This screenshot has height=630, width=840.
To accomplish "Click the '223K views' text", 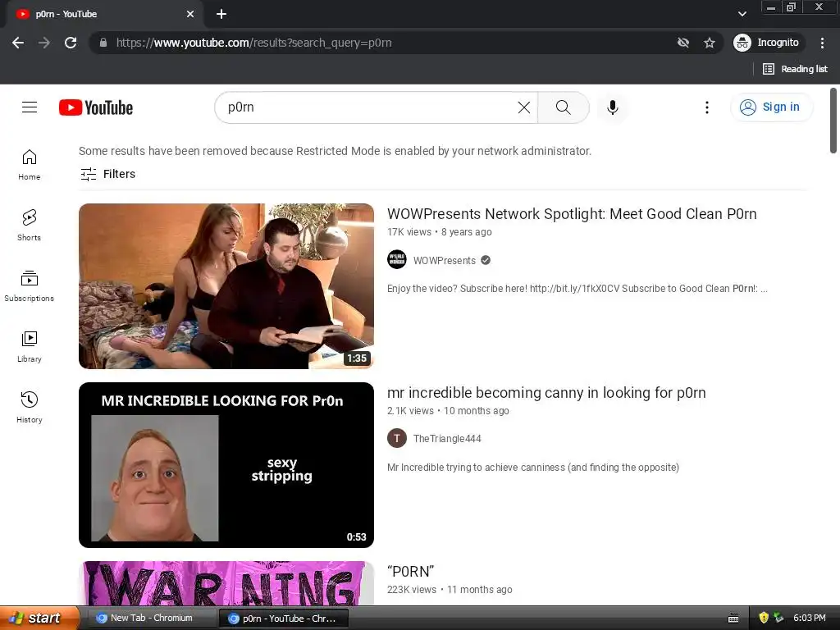I will [x=412, y=590].
